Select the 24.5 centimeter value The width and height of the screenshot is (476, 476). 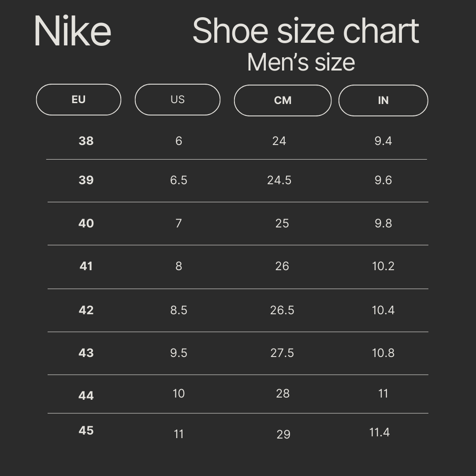279,180
